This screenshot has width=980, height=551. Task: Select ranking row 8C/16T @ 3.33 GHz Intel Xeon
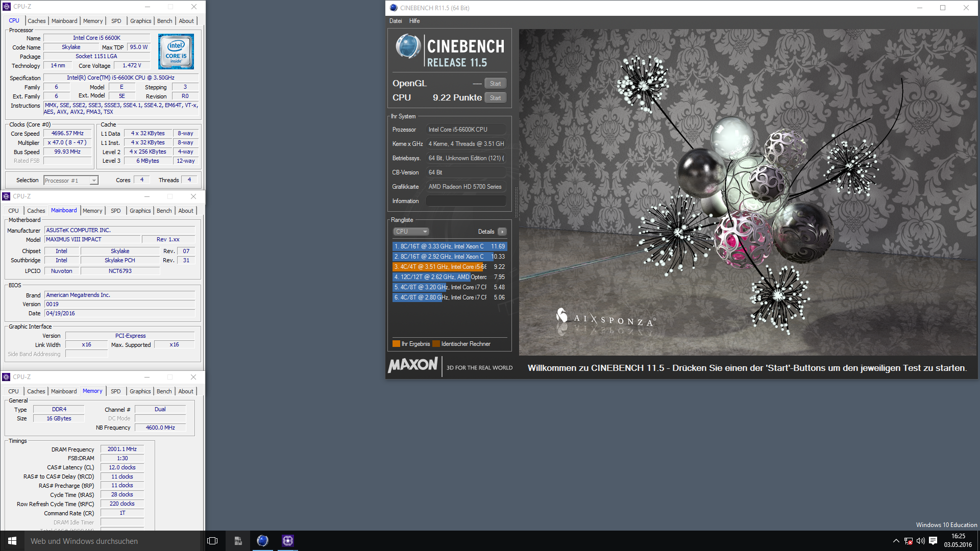click(x=449, y=246)
